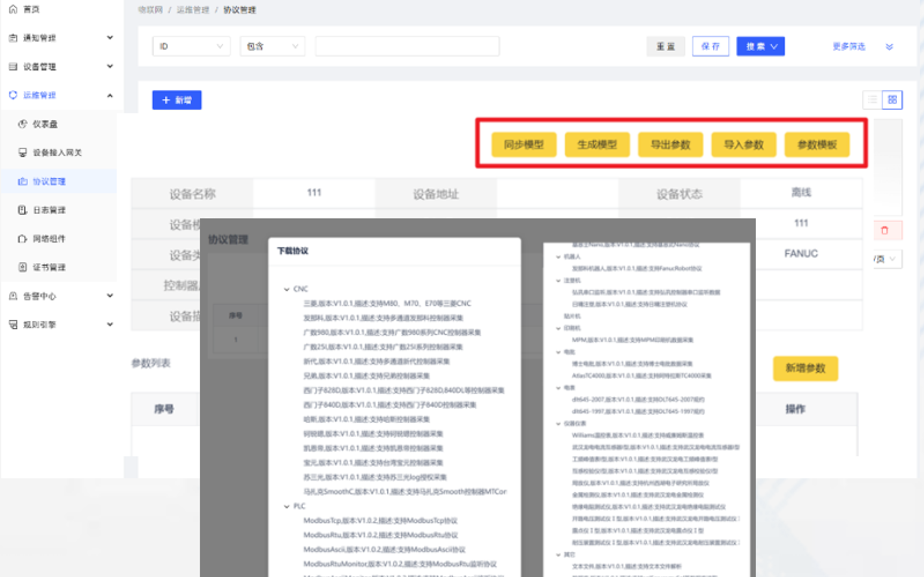Click the 同步模型 button
Image resolution: width=924 pixels, height=577 pixels.
(524, 144)
